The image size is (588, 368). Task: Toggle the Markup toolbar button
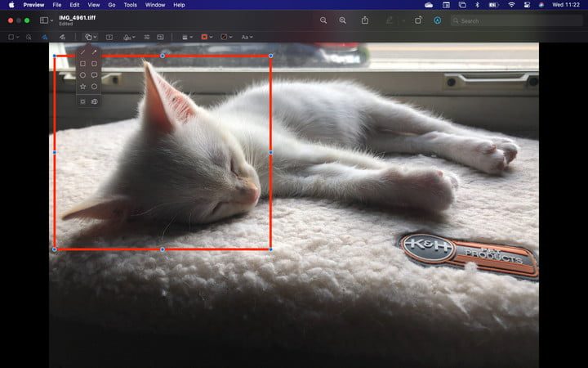[x=437, y=20]
